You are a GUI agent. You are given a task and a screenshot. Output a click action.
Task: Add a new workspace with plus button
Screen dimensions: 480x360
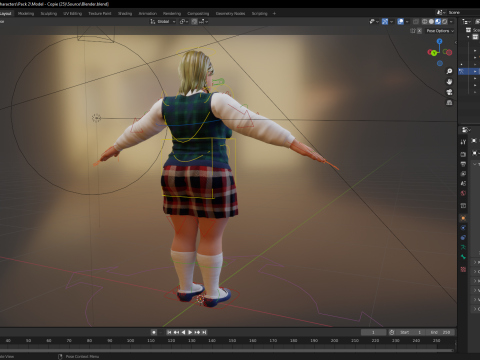[x=274, y=14]
